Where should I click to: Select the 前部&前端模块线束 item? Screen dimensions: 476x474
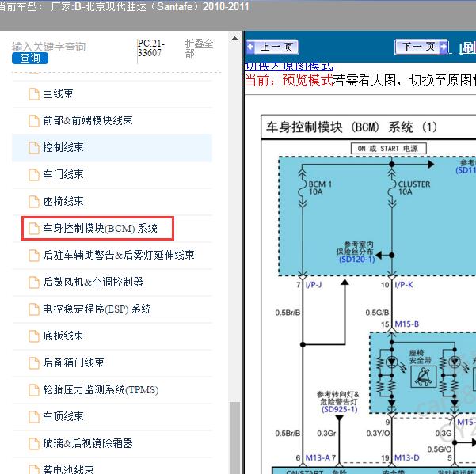pyautogui.click(x=112, y=120)
